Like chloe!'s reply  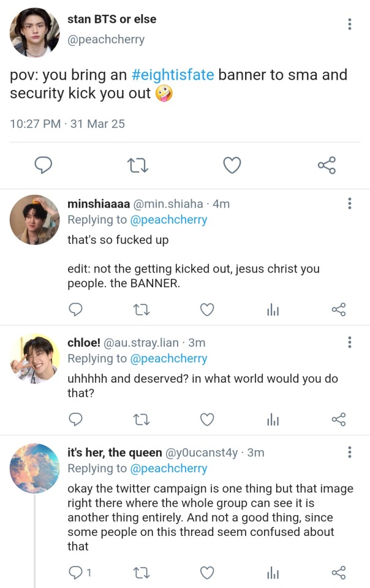pyautogui.click(x=207, y=419)
